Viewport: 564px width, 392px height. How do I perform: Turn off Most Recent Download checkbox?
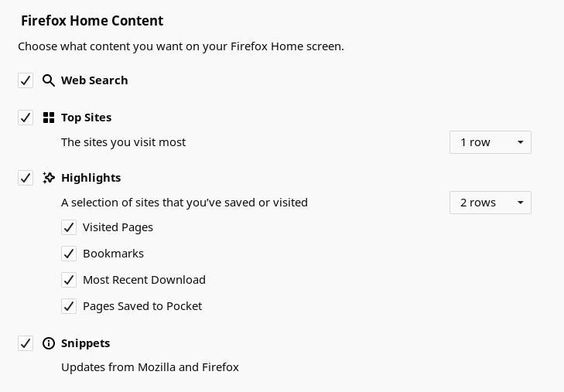(x=69, y=280)
